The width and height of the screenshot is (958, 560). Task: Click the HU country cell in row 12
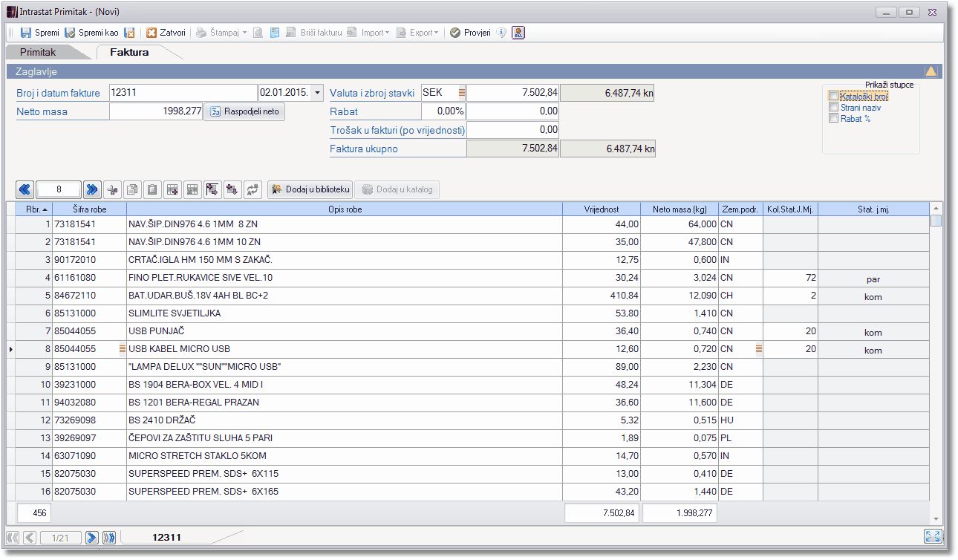pos(740,420)
